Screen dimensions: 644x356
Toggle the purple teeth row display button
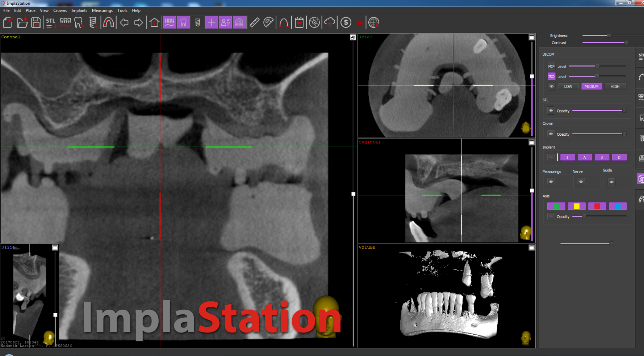click(170, 22)
